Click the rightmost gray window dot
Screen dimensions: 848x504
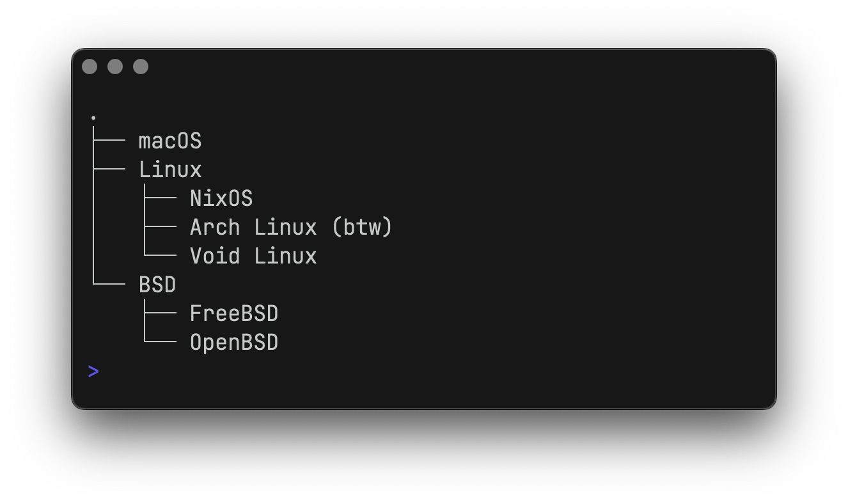point(141,67)
